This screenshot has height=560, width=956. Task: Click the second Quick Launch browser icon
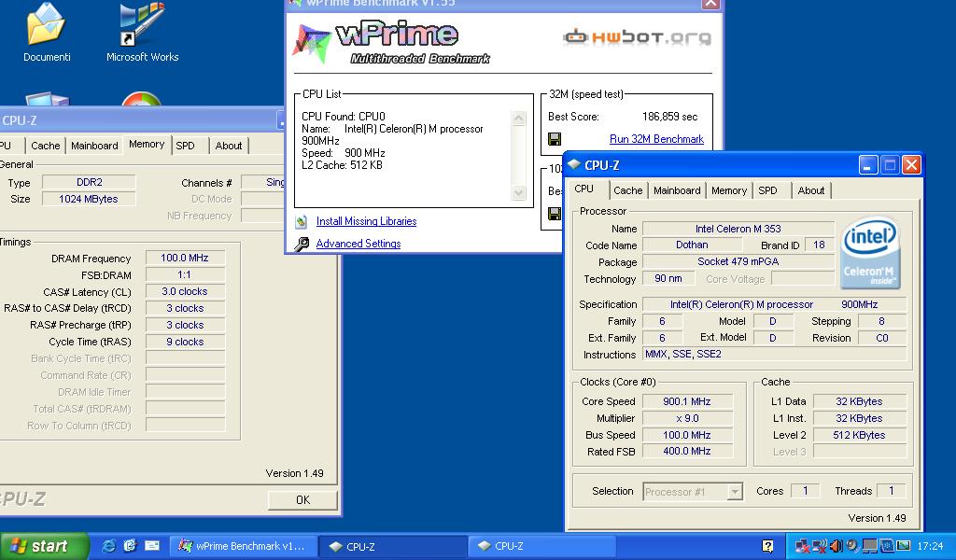click(130, 546)
